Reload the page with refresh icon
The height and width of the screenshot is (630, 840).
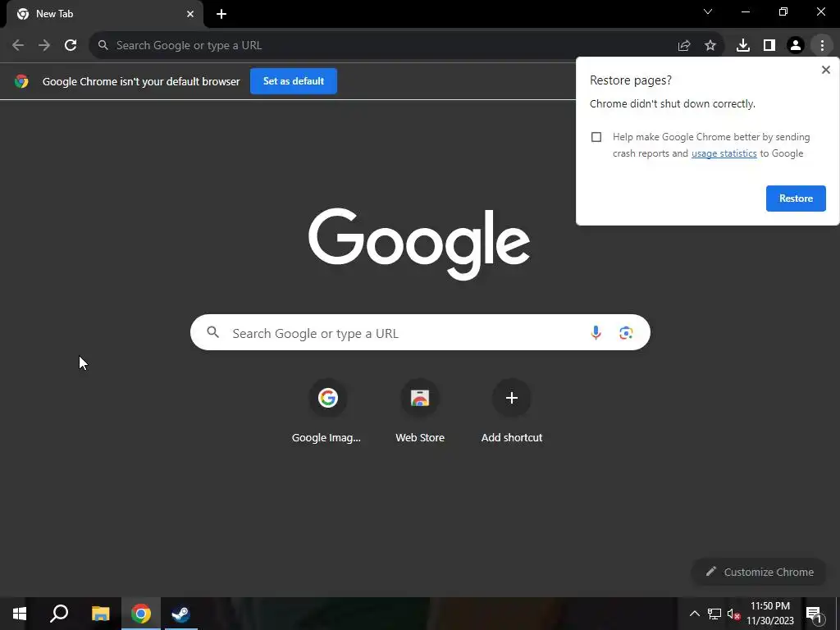point(71,45)
